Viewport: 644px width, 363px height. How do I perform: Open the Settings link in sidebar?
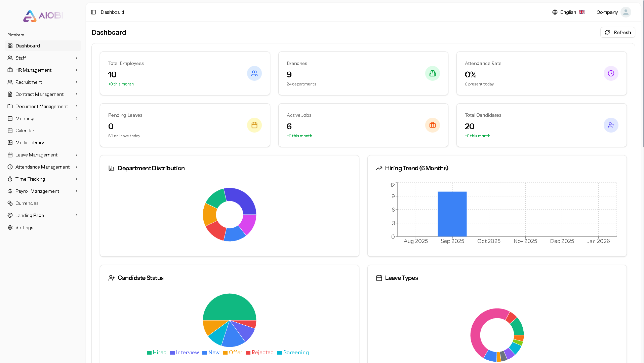point(24,227)
